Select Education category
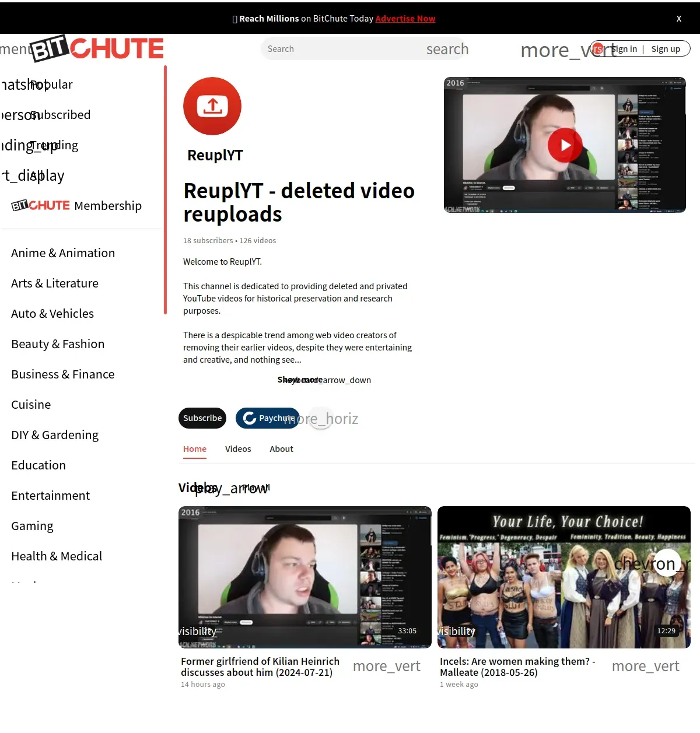Screen dimensions: 700x733 [x=38, y=465]
